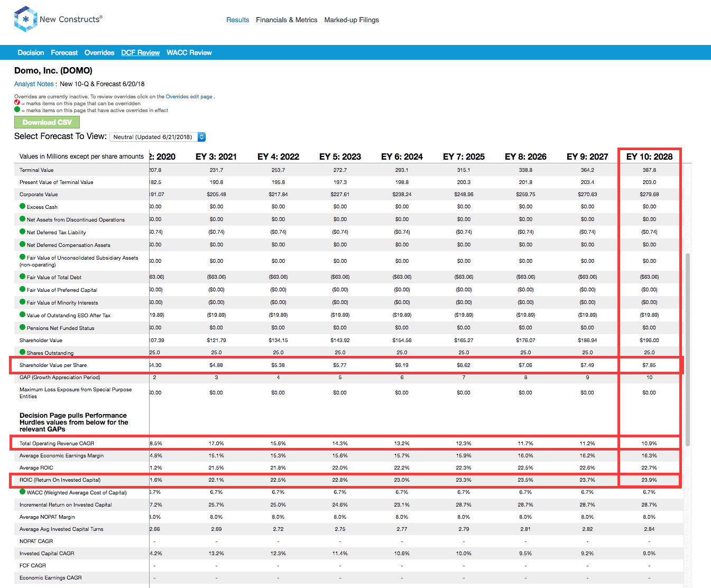Click the GAP (Growth Appreciation Period) row label

coord(60,378)
